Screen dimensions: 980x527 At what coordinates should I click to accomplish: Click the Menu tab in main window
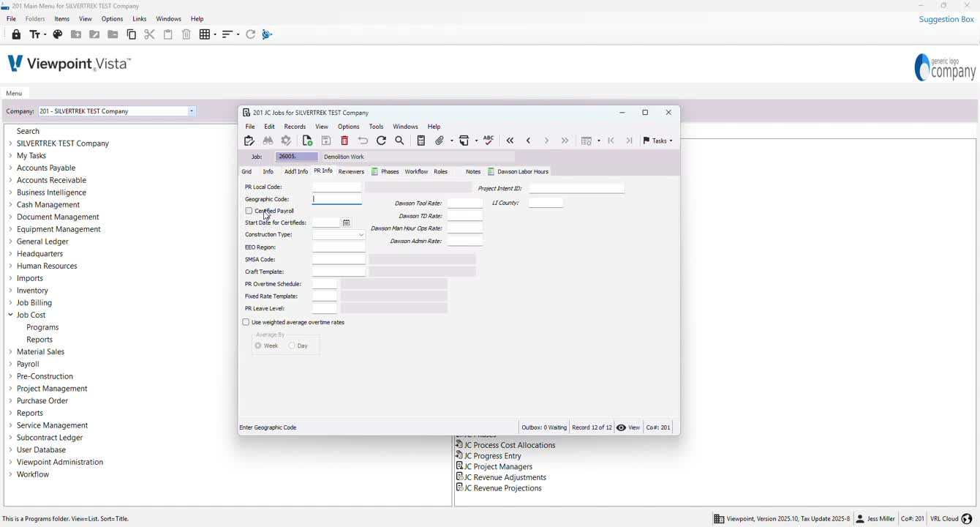14,93
